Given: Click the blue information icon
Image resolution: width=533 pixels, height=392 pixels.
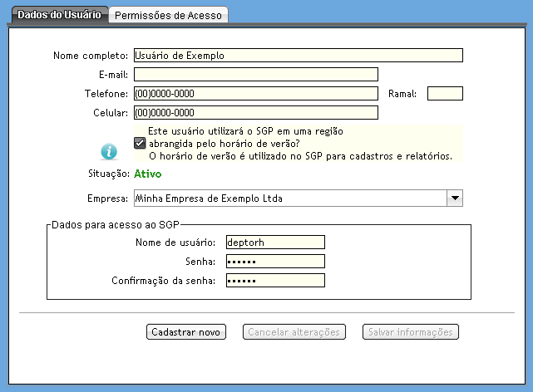Looking at the screenshot, I should click(x=109, y=151).
